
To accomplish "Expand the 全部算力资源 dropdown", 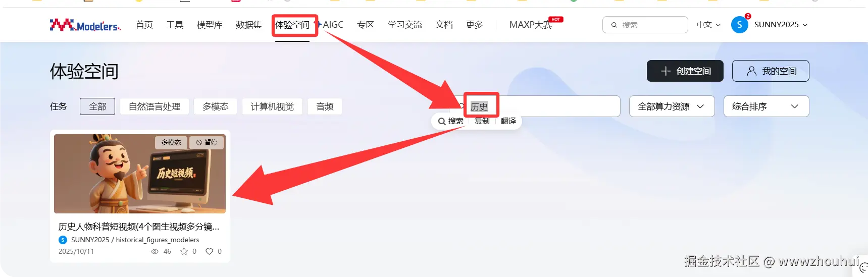I will (672, 106).
